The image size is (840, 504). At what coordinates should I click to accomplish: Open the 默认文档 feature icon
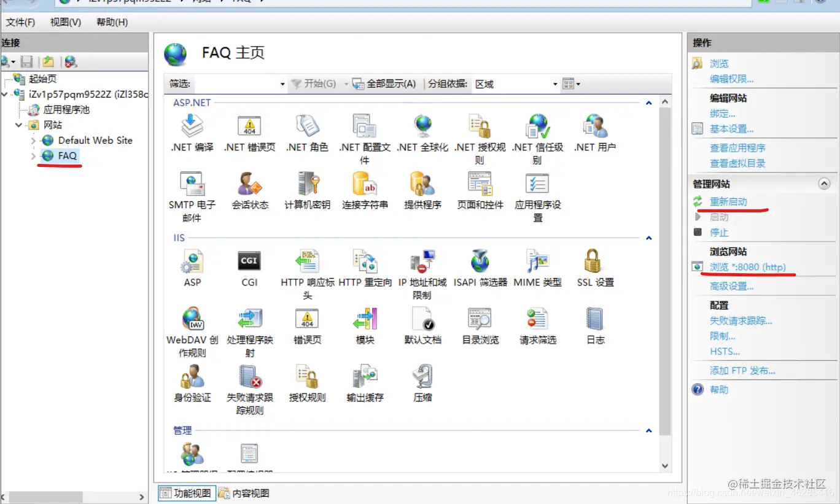(x=422, y=319)
